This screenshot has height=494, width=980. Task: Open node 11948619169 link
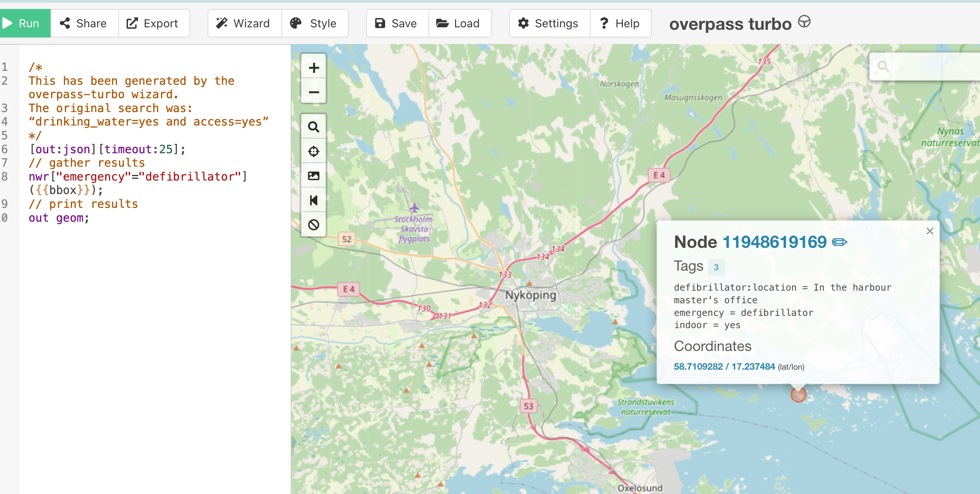tap(774, 242)
